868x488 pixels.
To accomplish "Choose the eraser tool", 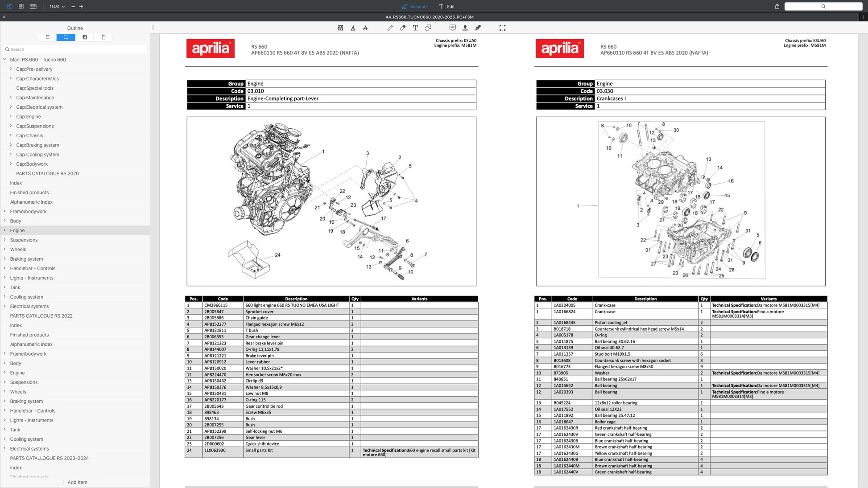I will coord(403,28).
